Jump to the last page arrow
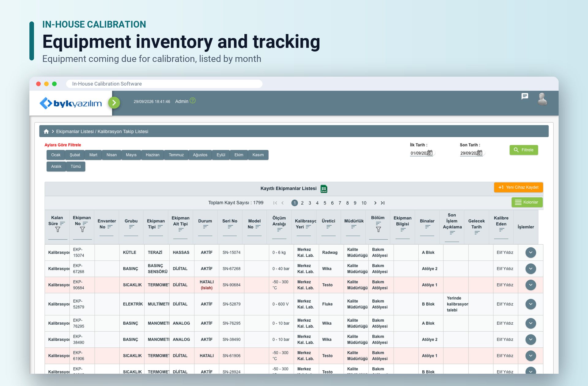588x386 pixels. pos(383,203)
